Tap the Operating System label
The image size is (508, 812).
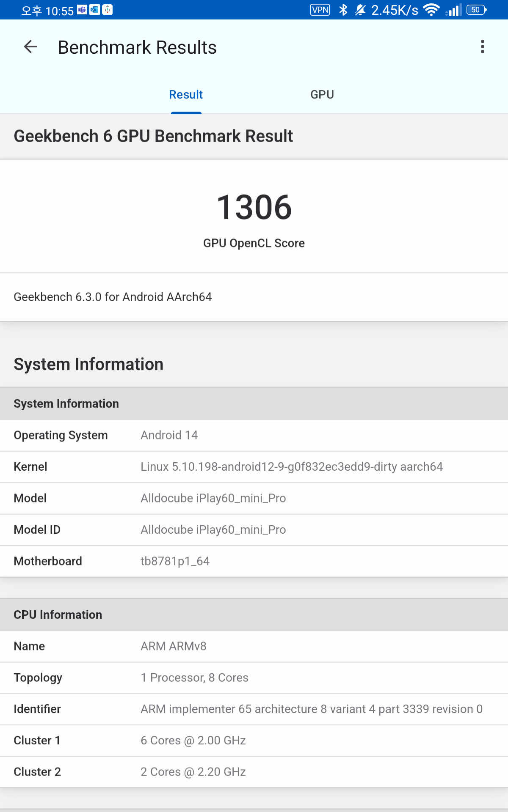click(x=61, y=435)
